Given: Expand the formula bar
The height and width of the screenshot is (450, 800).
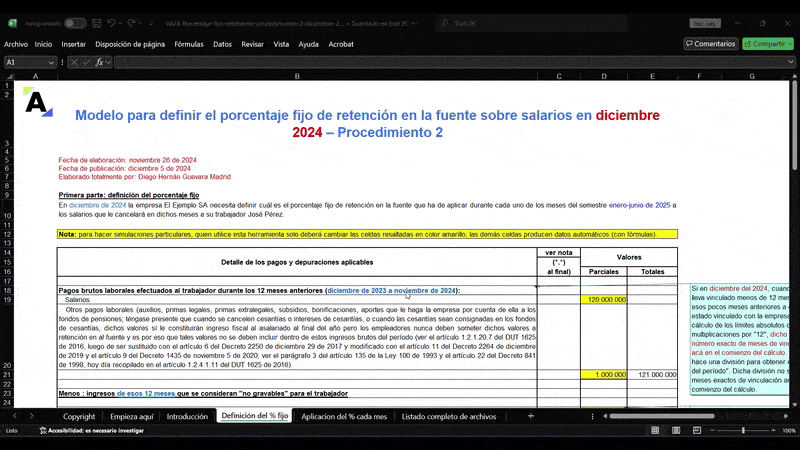Looking at the screenshot, I should (x=790, y=62).
